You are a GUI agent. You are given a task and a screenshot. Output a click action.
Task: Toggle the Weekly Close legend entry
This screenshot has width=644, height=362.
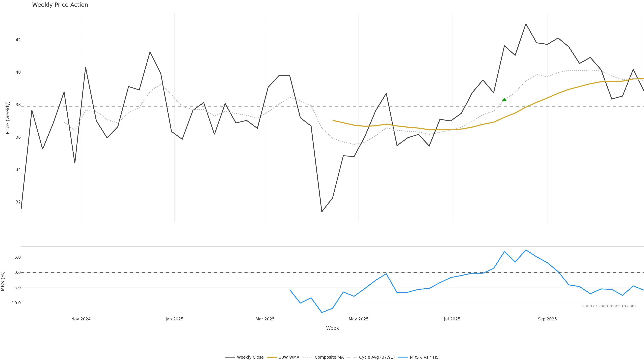click(250, 357)
